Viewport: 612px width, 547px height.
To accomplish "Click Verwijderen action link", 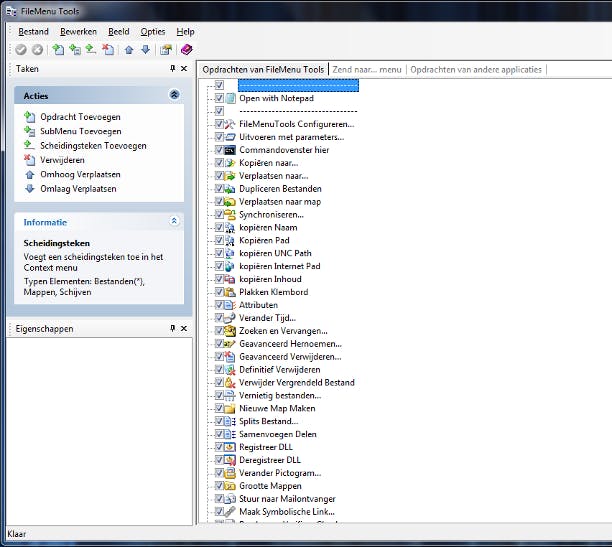I will point(62,160).
